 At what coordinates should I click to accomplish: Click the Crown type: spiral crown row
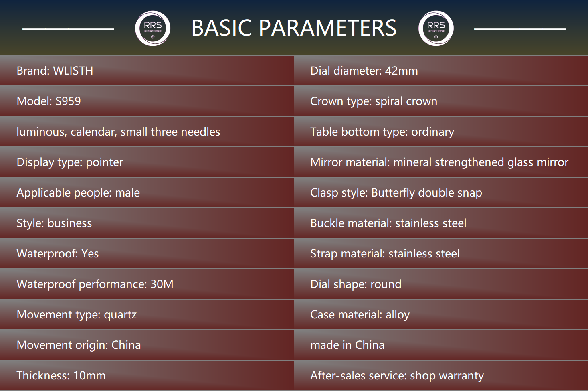click(x=374, y=101)
